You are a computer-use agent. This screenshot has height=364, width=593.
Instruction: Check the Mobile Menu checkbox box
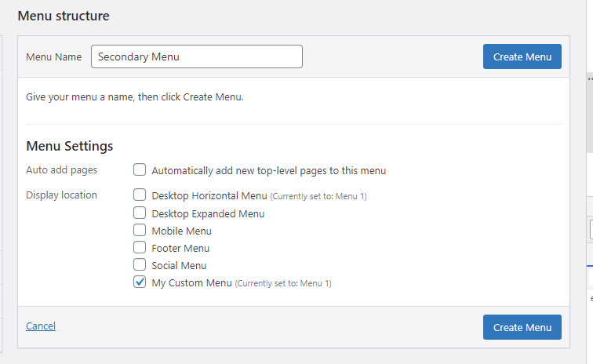pos(140,231)
